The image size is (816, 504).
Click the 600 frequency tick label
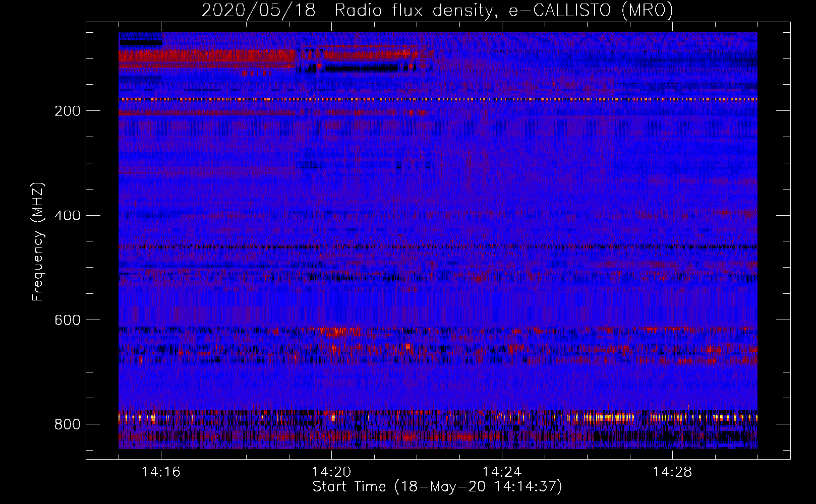coord(68,321)
